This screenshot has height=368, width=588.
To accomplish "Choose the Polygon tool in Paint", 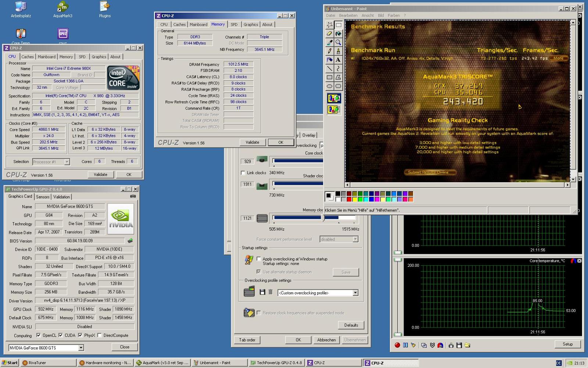I will pos(338,77).
